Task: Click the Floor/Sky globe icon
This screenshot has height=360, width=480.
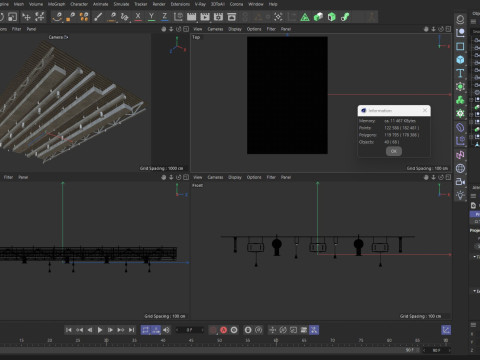Action: 460,168
